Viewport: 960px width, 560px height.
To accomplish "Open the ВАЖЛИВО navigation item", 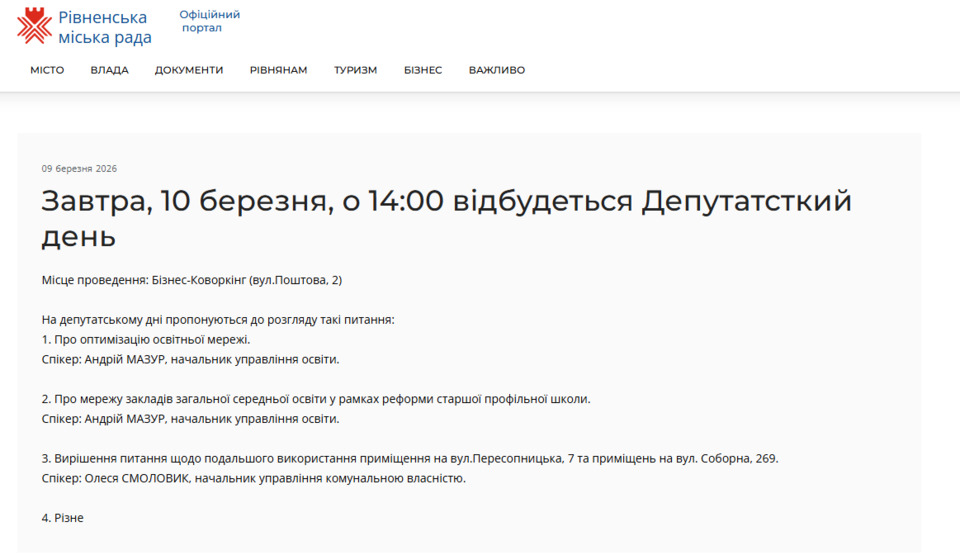I will pyautogui.click(x=496, y=70).
